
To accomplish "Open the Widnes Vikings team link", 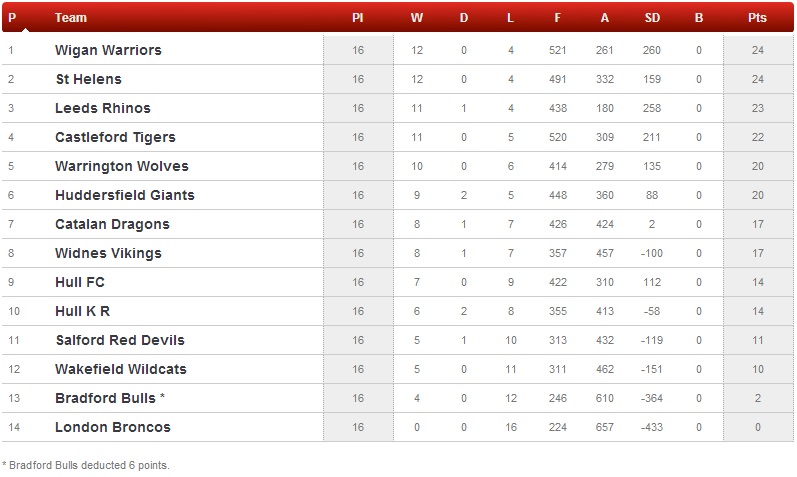I will (107, 253).
